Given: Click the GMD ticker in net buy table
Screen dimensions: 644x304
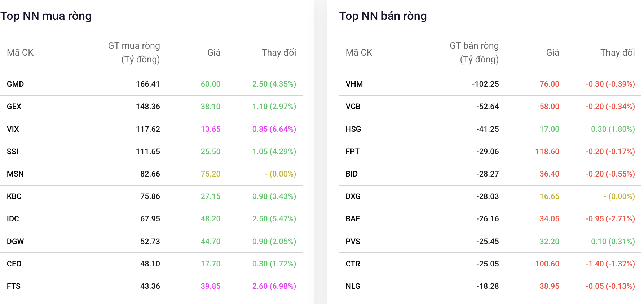Looking at the screenshot, I should coord(15,84).
